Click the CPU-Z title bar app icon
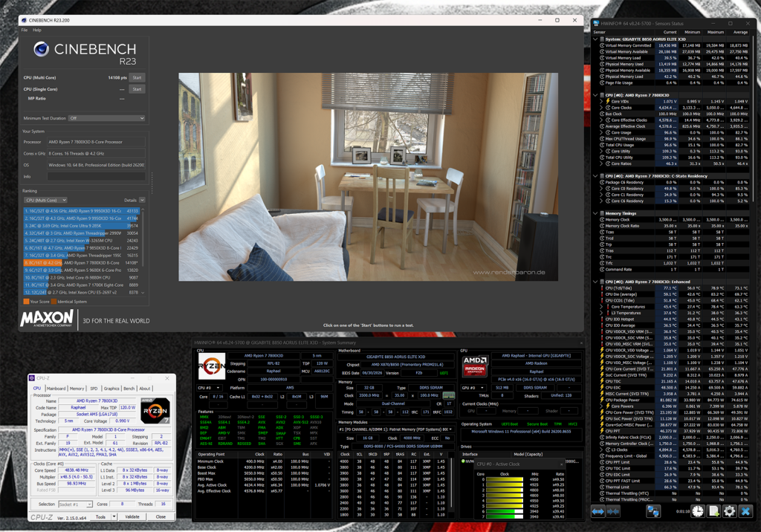The image size is (761, 532). 32,378
